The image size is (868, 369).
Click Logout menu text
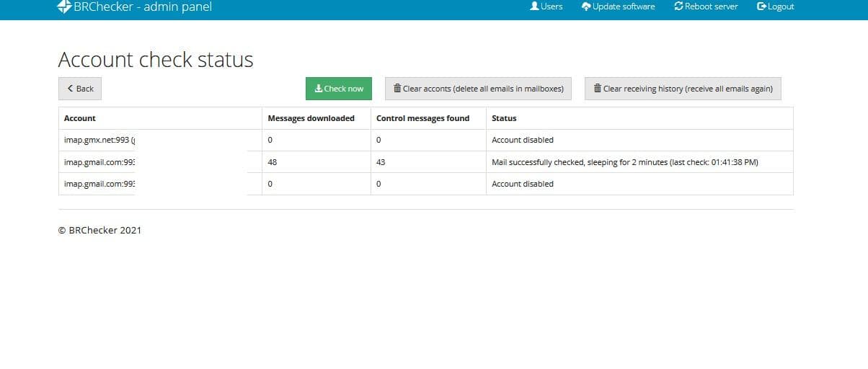[781, 6]
